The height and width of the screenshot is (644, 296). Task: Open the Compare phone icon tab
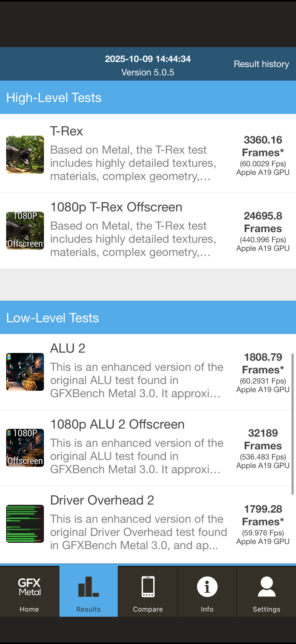point(148,587)
